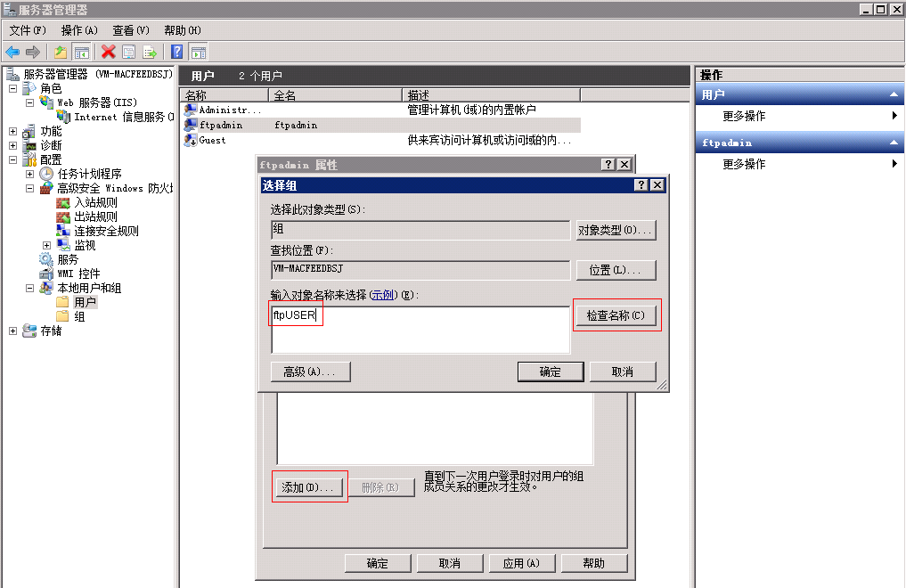This screenshot has height=588, width=906.
Task: Open the 示例 examples link
Action: click(382, 295)
